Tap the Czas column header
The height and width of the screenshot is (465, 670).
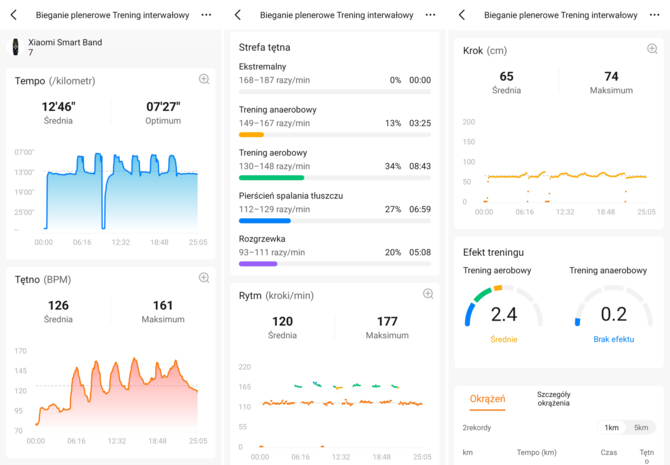609,452
